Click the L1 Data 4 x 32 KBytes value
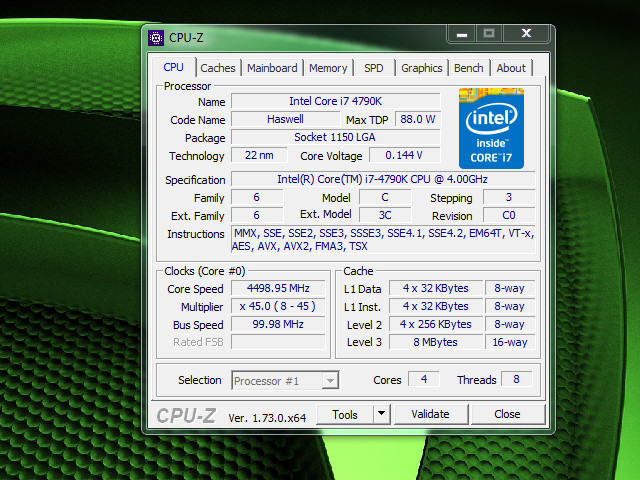The image size is (640, 480). (436, 288)
